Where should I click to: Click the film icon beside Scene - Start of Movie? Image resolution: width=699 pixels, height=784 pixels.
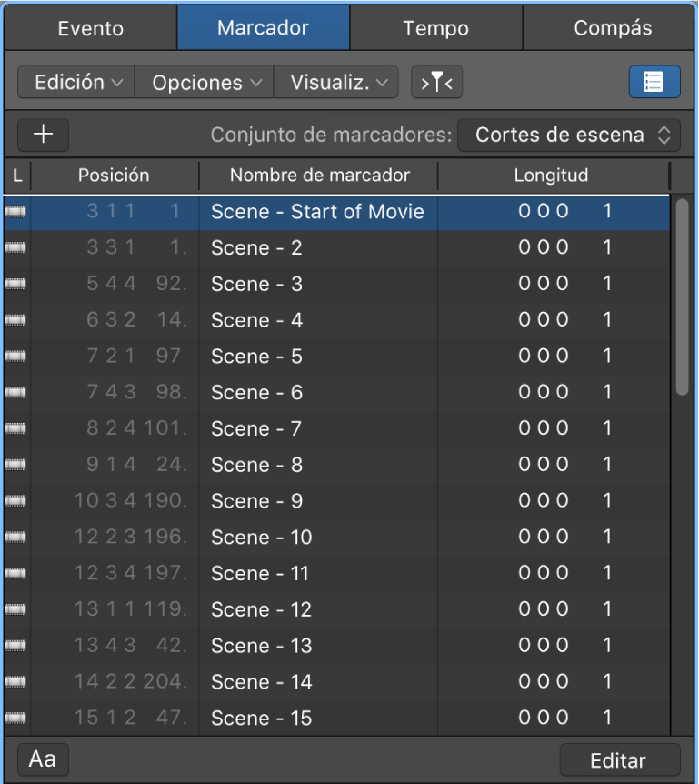15,211
